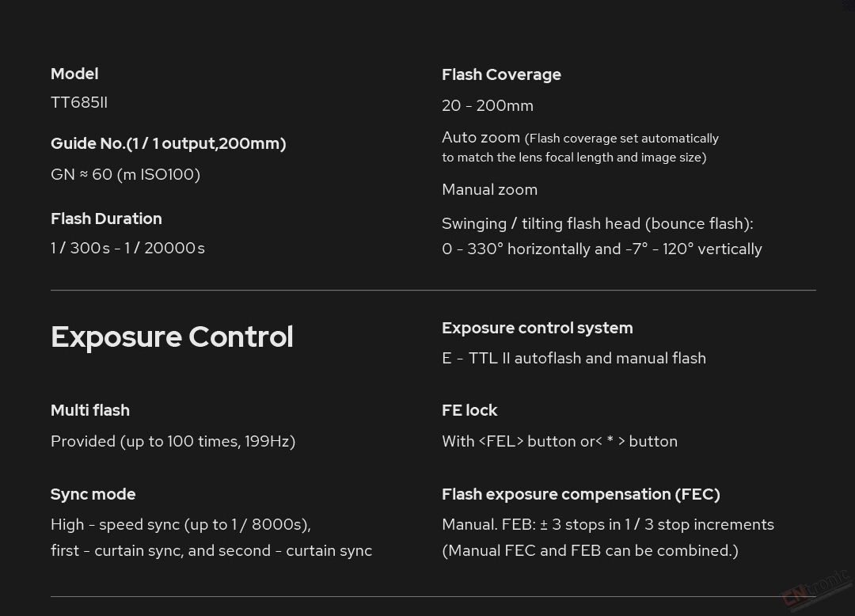Click the Manual zoom line
Screen dimensions: 855x616
(x=490, y=190)
